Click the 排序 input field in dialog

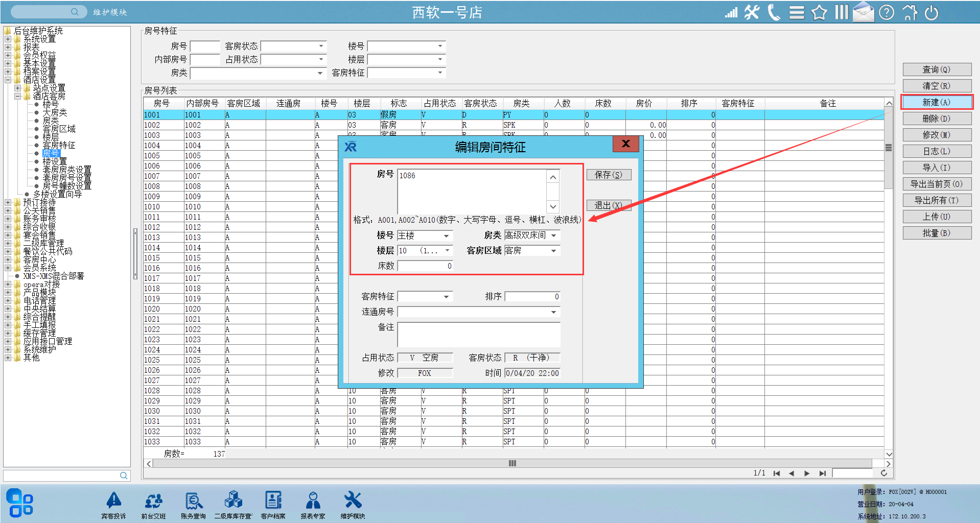pyautogui.click(x=532, y=297)
